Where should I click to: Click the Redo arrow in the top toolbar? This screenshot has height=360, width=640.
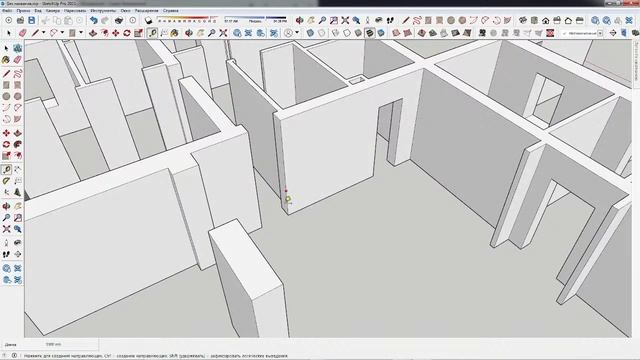tap(105, 20)
